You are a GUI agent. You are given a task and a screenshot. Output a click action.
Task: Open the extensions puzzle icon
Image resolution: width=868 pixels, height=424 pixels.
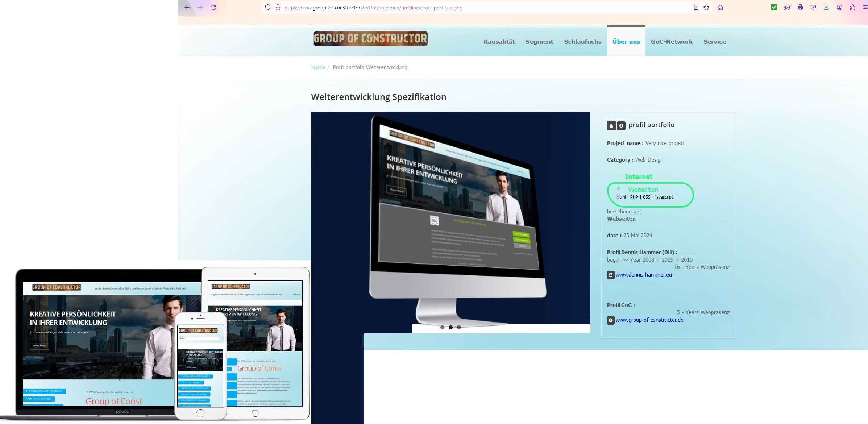click(x=852, y=8)
